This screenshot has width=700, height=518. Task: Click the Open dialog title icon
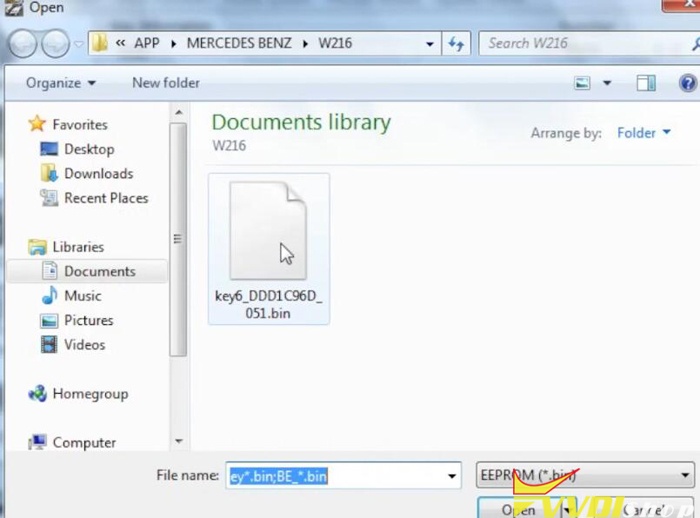[x=13, y=8]
